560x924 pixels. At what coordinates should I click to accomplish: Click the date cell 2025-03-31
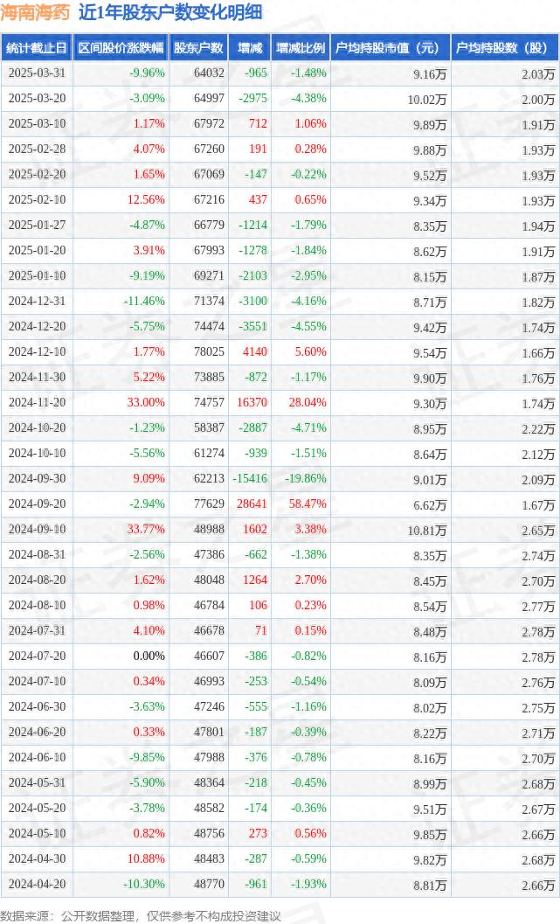(x=37, y=73)
